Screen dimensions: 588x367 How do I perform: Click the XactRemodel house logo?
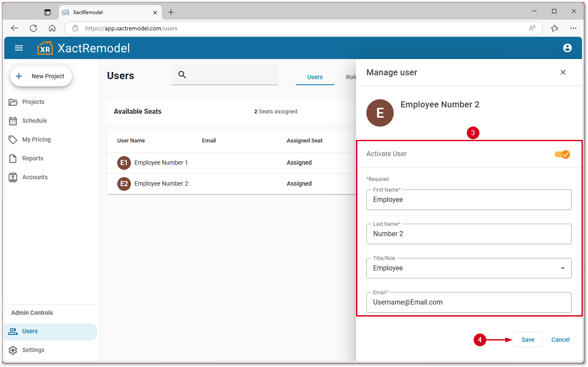click(45, 48)
